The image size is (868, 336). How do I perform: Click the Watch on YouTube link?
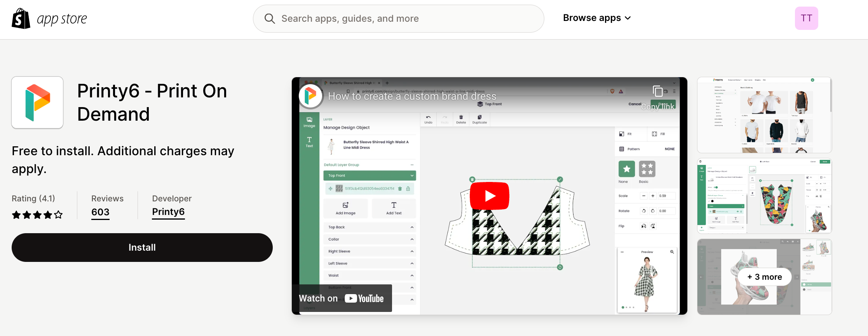pyautogui.click(x=342, y=298)
